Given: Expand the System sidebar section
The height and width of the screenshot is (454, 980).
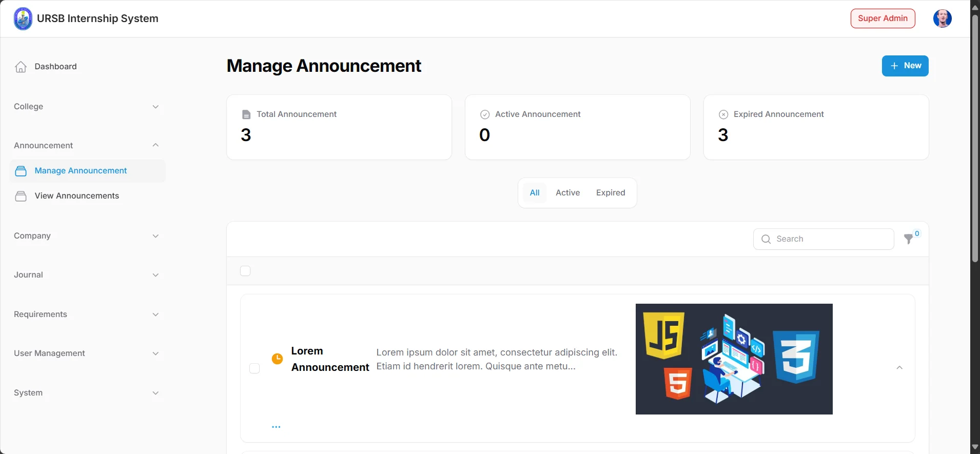Looking at the screenshot, I should [86, 393].
